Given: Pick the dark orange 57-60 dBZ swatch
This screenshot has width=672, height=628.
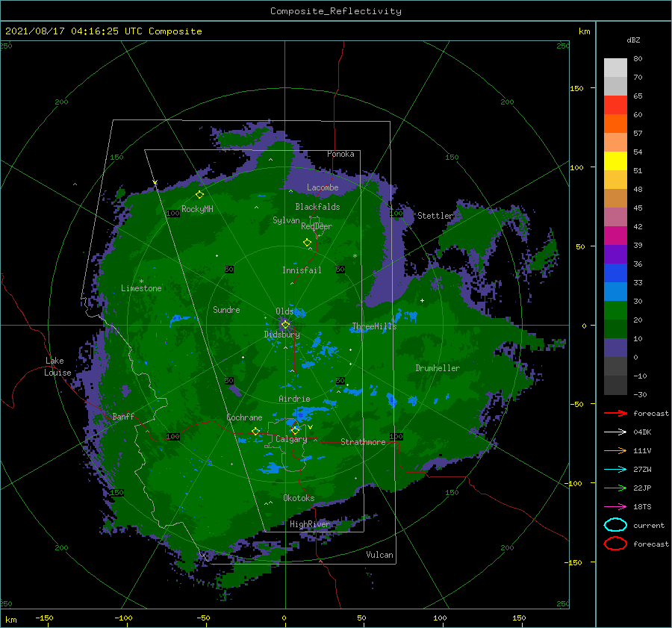Looking at the screenshot, I should 615,124.
